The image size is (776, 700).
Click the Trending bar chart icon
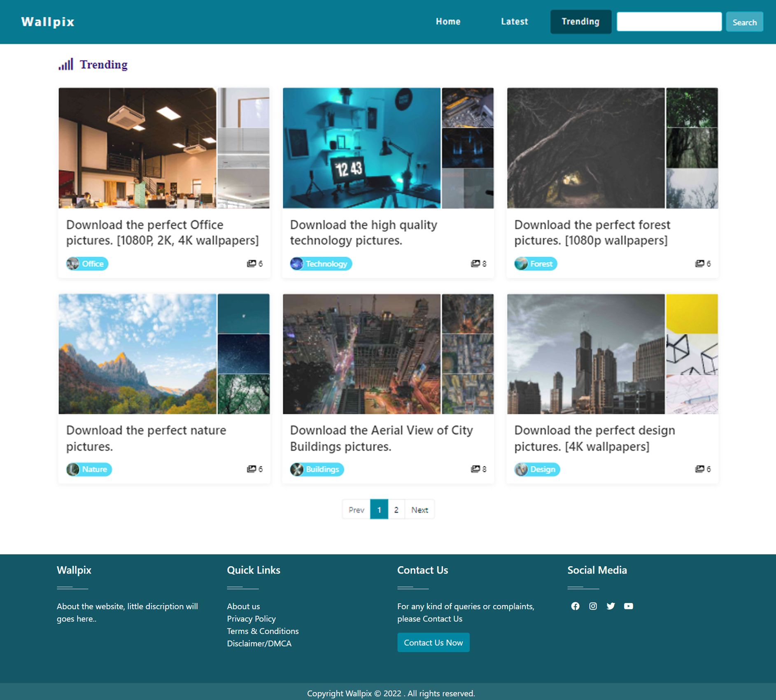[66, 64]
